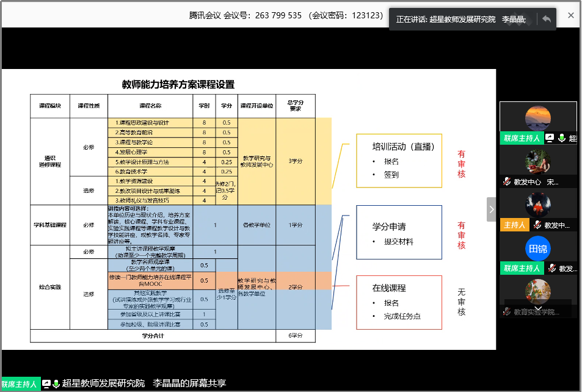Image resolution: width=582 pixels, height=392 pixels.
Task: Click the orange MOOC course row in the table
Action: pos(150,281)
